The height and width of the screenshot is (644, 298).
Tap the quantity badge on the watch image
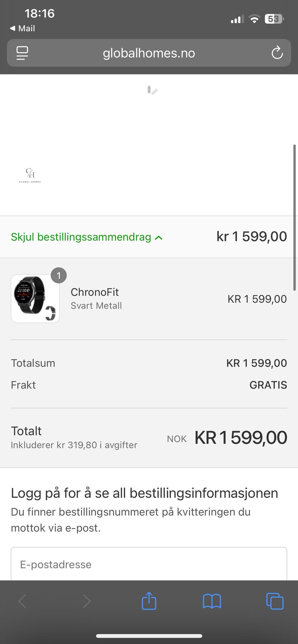click(x=59, y=275)
